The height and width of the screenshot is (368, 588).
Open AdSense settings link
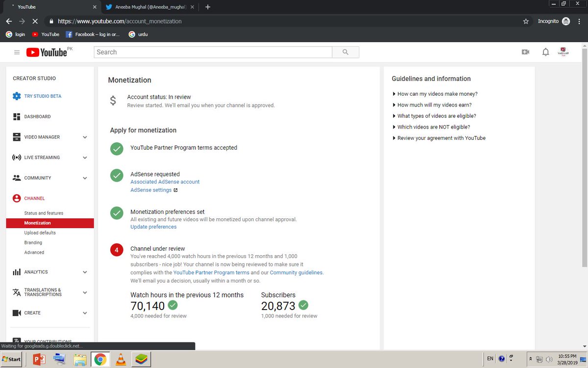coord(151,190)
